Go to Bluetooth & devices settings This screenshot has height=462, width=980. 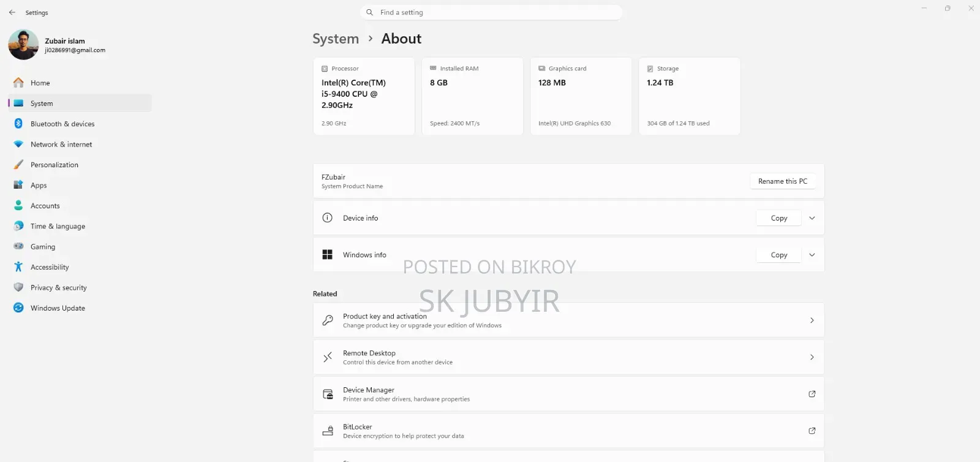click(80, 124)
